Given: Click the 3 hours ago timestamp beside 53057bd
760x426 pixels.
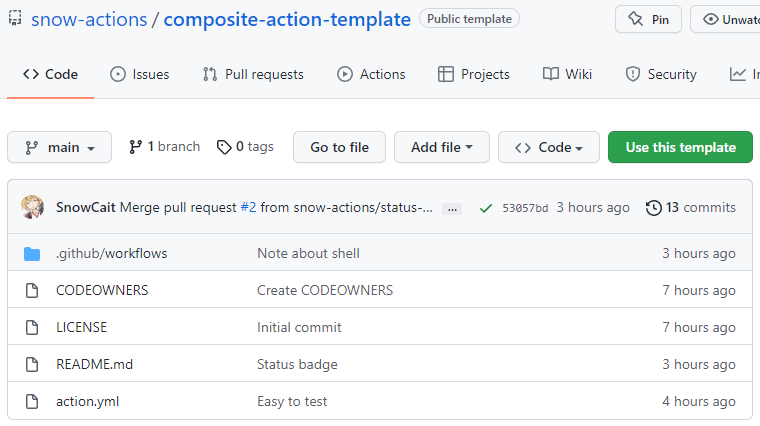Looking at the screenshot, I should pyautogui.click(x=593, y=207).
